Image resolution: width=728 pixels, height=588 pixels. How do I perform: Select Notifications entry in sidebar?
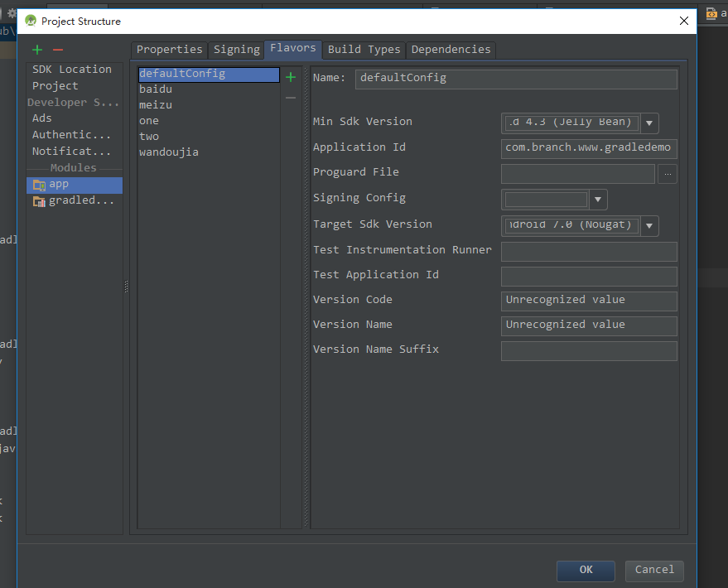[x=71, y=152]
